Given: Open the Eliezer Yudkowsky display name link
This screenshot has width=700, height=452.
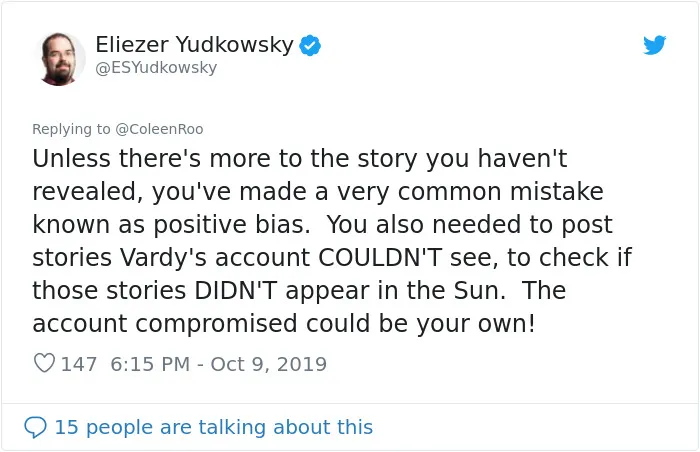Looking at the screenshot, I should pyautogui.click(x=194, y=45).
